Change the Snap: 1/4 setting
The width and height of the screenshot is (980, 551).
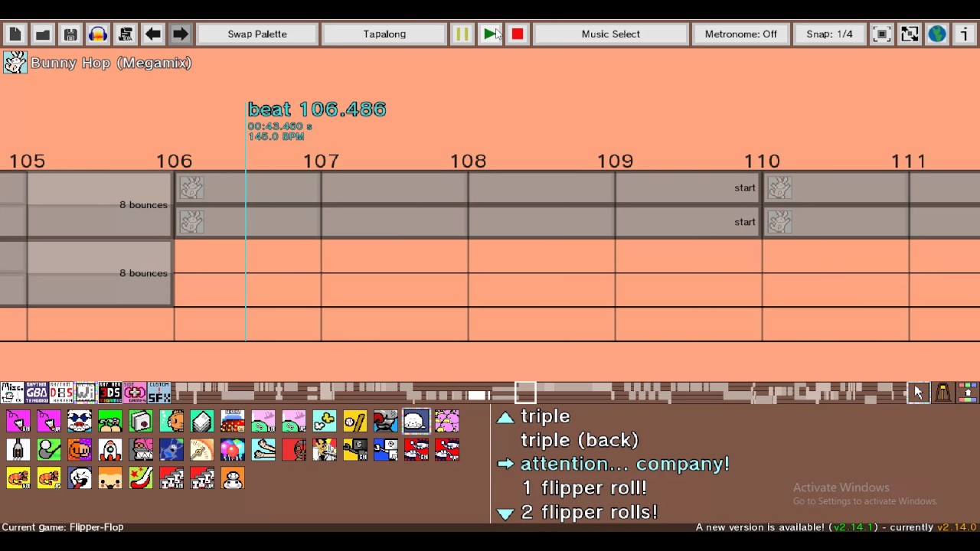829,34
